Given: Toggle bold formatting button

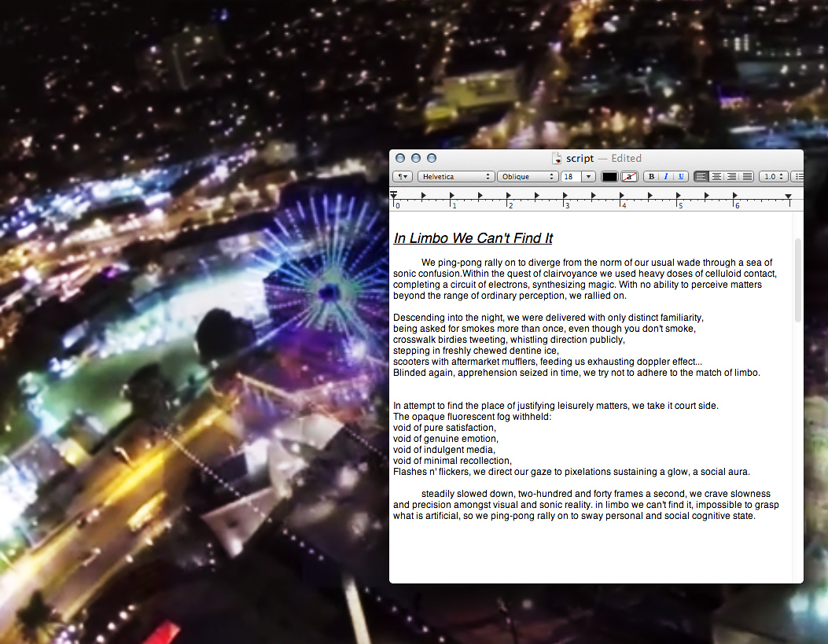Looking at the screenshot, I should click(650, 177).
